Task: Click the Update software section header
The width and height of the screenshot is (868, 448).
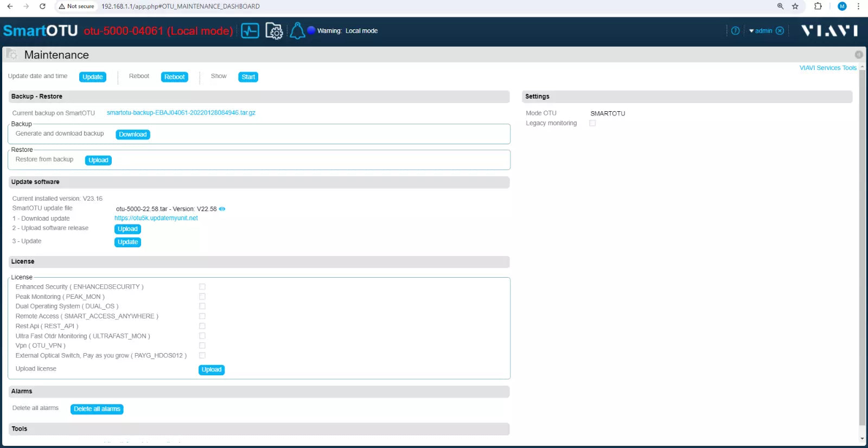Action: (259, 182)
